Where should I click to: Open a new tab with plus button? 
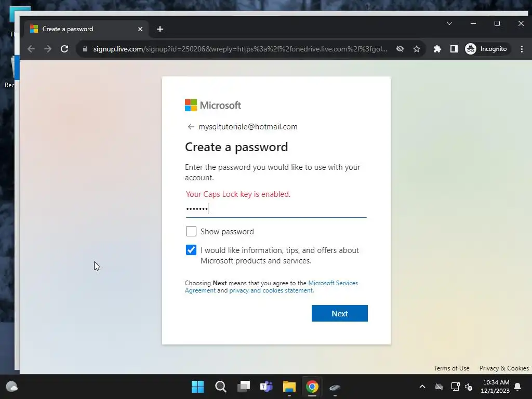(160, 29)
